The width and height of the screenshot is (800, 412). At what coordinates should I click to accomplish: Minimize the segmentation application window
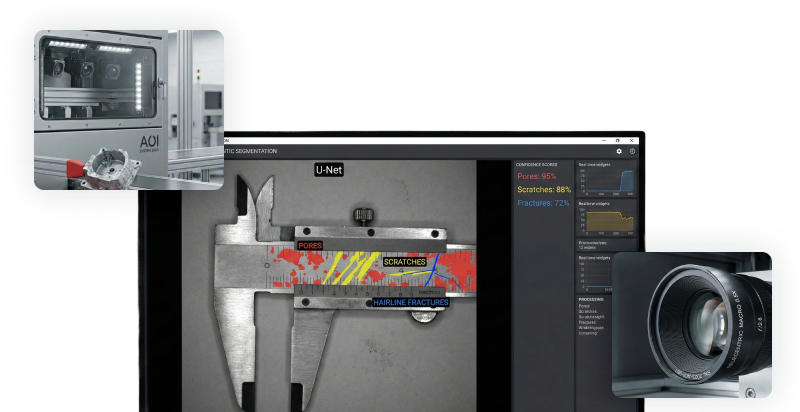point(604,140)
